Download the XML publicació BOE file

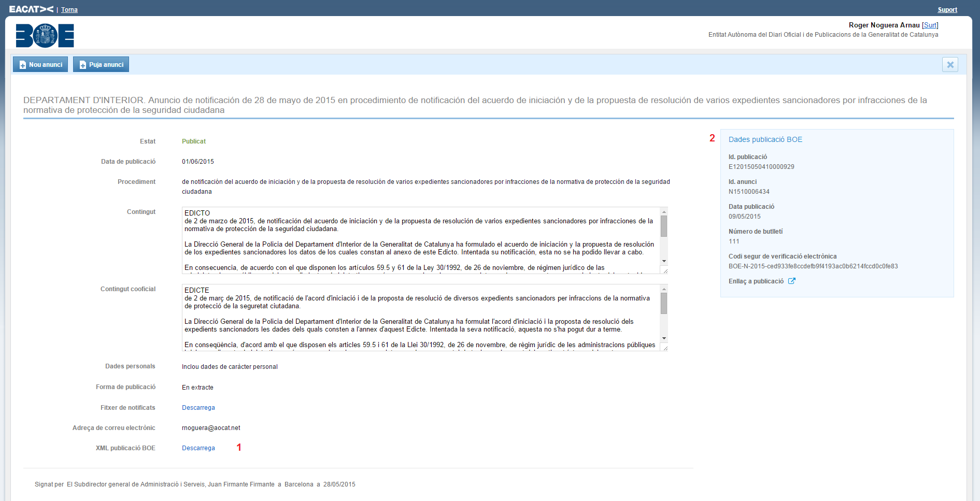(198, 448)
